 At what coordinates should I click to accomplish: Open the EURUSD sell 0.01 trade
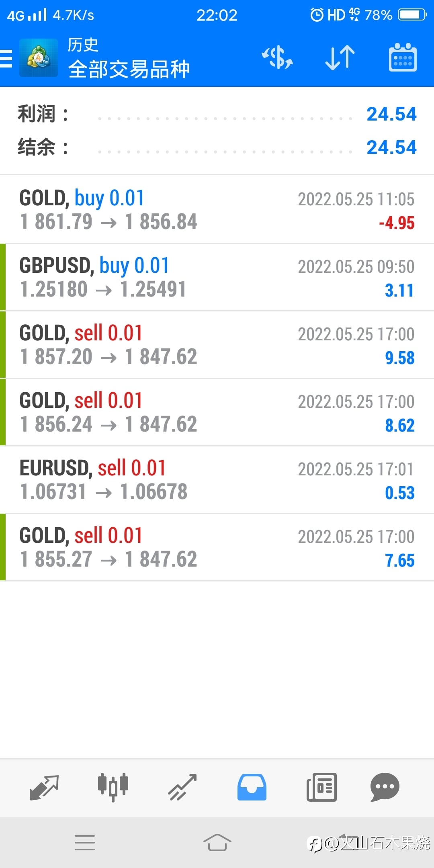click(x=217, y=479)
